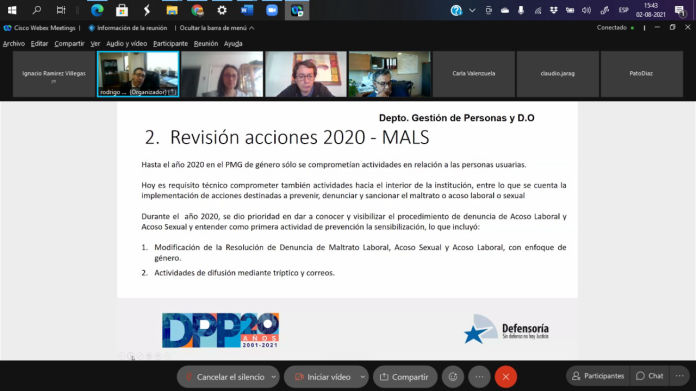Image resolution: width=696 pixels, height=391 pixels.
Task: Open the Windows Start menu
Action: pos(12,10)
